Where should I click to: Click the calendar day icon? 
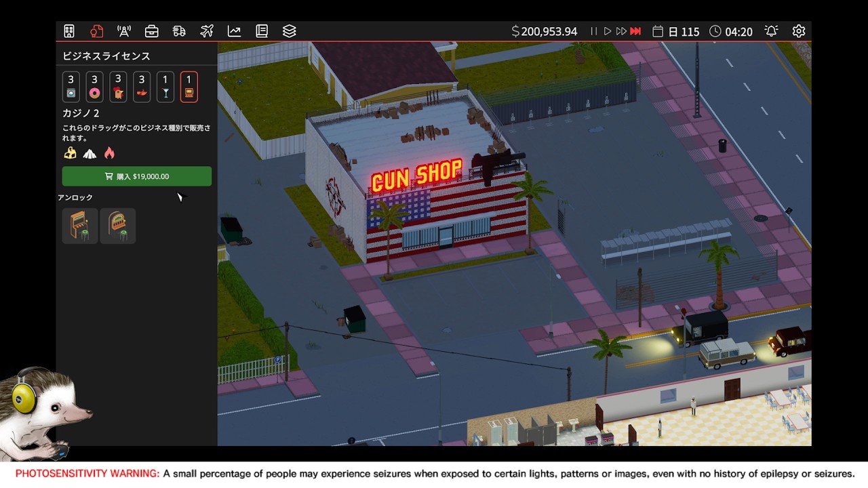coord(657,31)
